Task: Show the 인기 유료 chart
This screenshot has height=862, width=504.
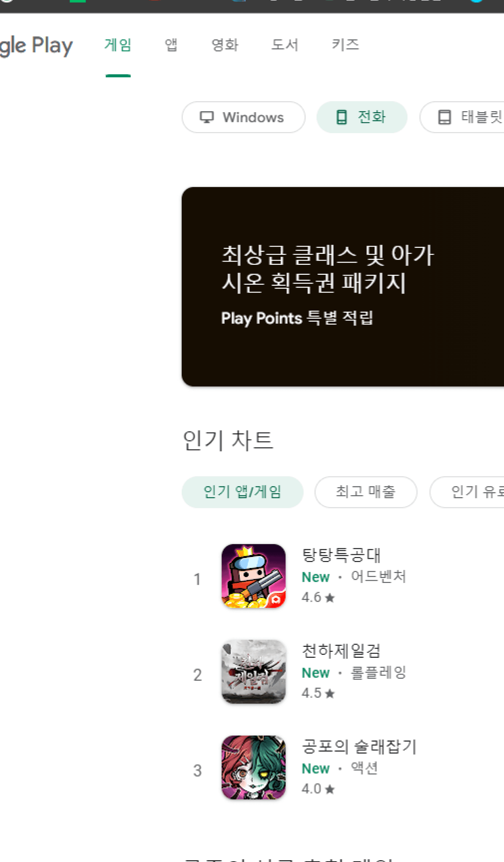Action: pos(467,492)
